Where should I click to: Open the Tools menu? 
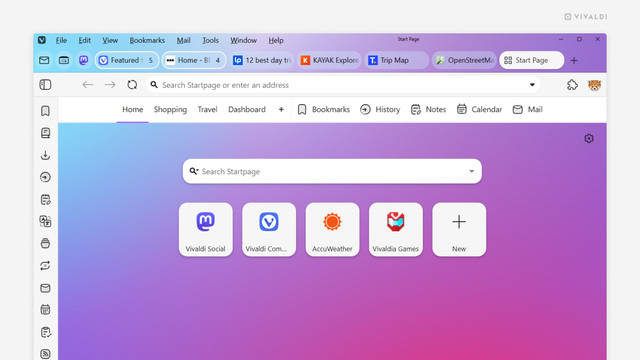(210, 40)
